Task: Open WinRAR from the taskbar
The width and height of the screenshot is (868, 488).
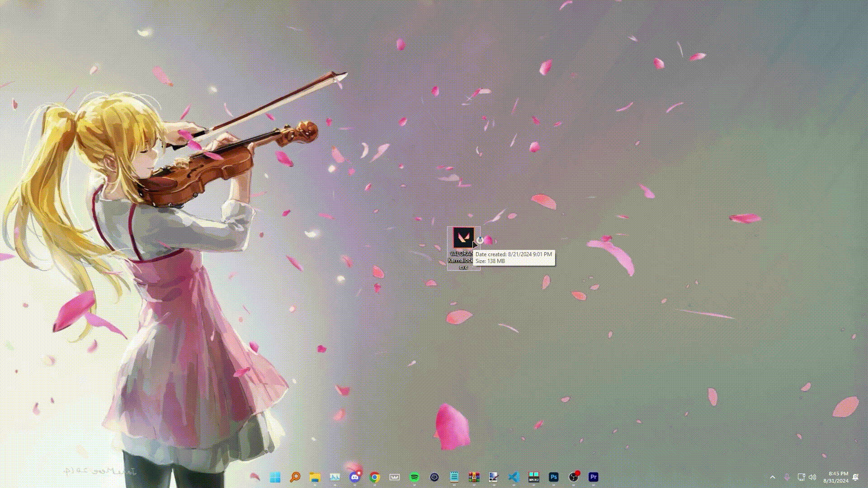Action: 474,477
